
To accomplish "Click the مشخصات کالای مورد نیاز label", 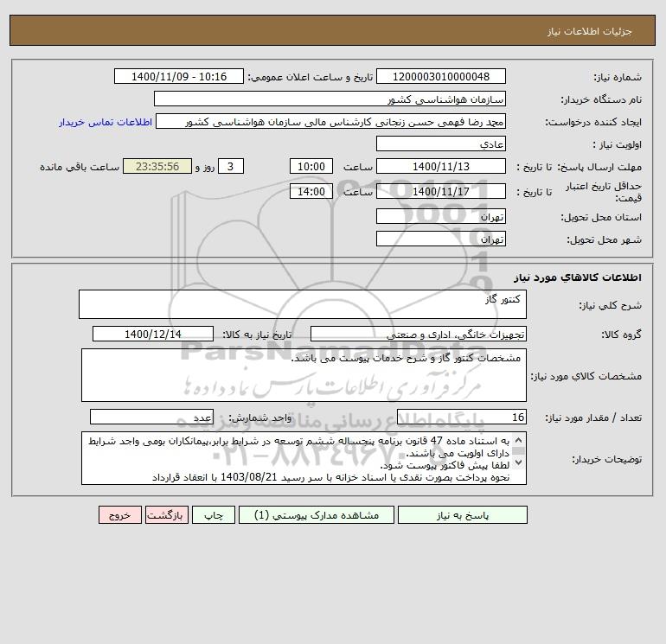I will pos(586,376).
